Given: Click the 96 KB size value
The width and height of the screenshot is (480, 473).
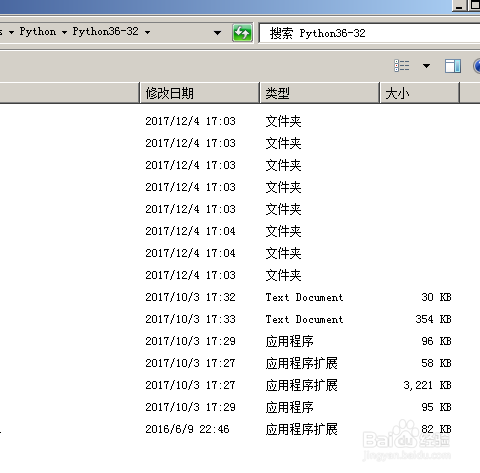Looking at the screenshot, I should pyautogui.click(x=436, y=341).
